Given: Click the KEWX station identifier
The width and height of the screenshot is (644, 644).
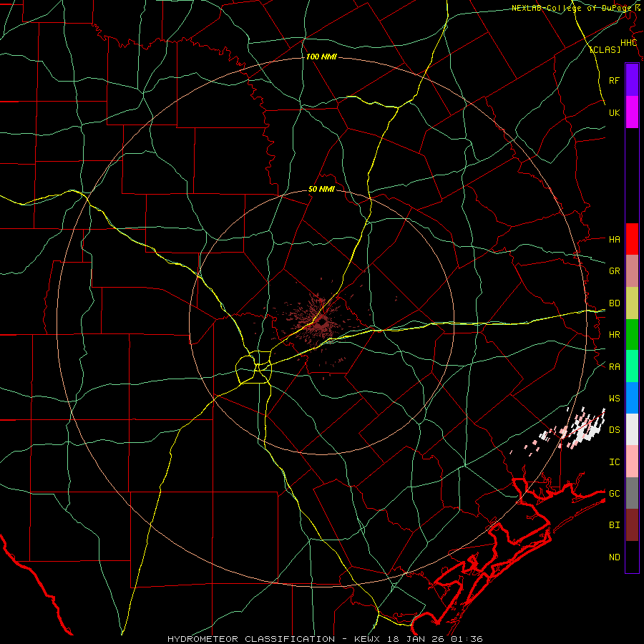Looking at the screenshot, I should click(x=367, y=639).
